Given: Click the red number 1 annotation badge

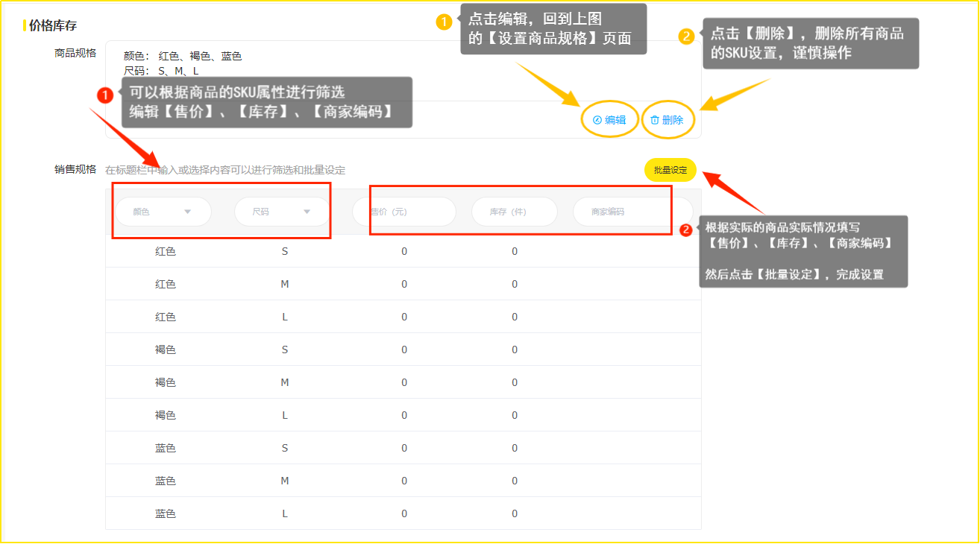Looking at the screenshot, I should tap(106, 95).
